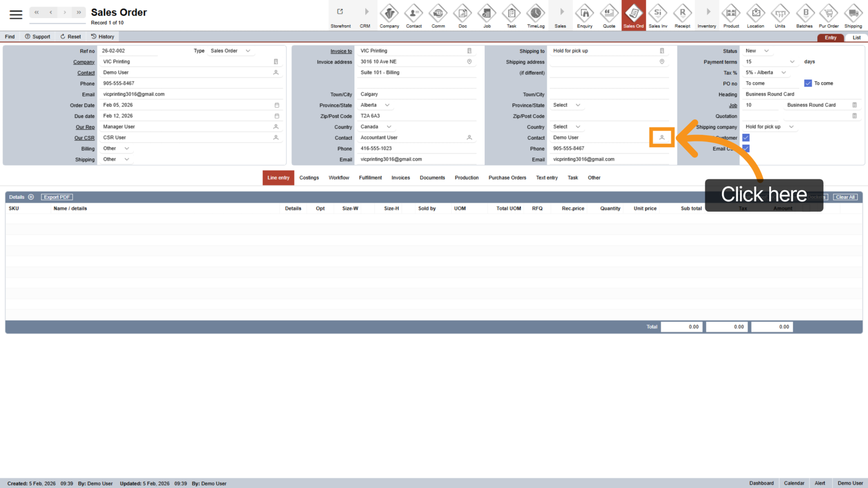This screenshot has height=488, width=868.
Task: Open the Receipt module icon
Action: tap(682, 13)
